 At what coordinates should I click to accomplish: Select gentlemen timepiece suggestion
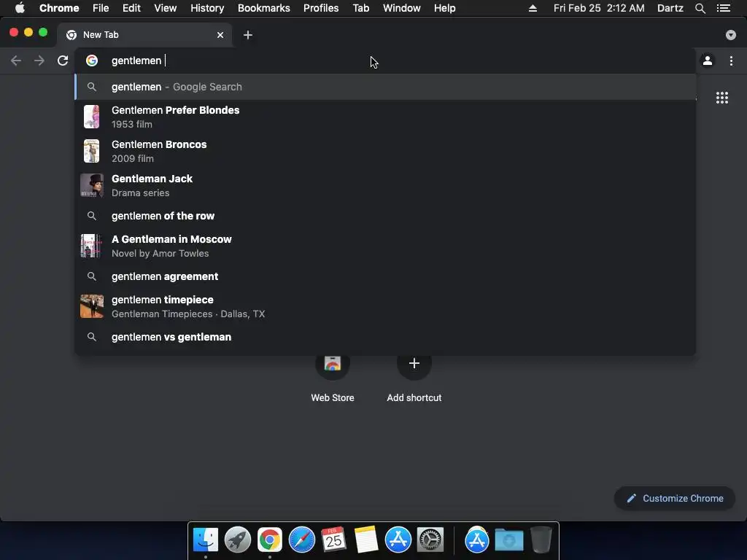pos(385,306)
